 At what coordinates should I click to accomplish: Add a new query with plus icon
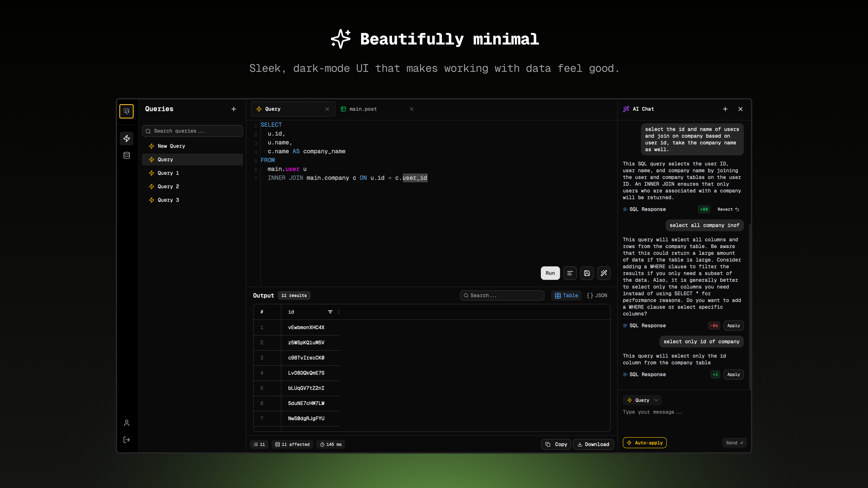(234, 109)
